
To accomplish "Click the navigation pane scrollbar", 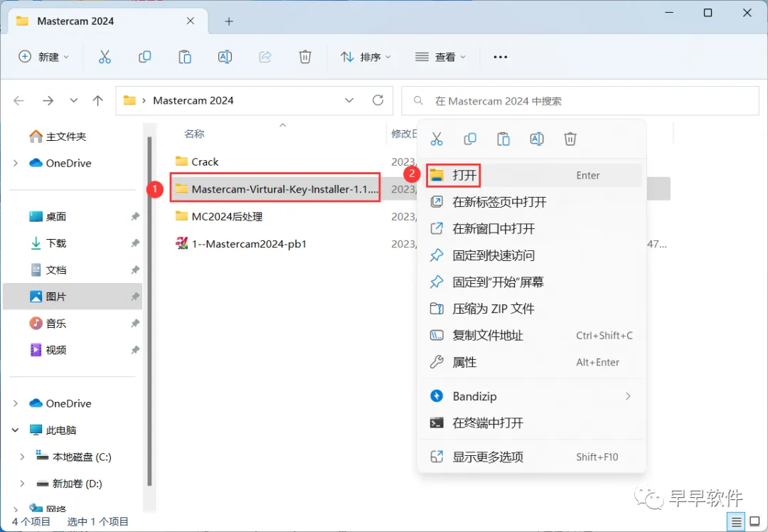I will point(149,311).
